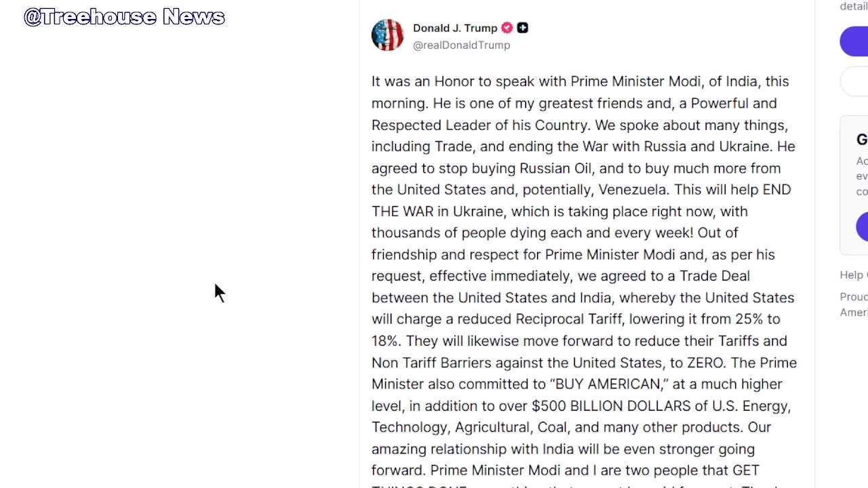Click the sidebar card's grey description text

pos(862,176)
